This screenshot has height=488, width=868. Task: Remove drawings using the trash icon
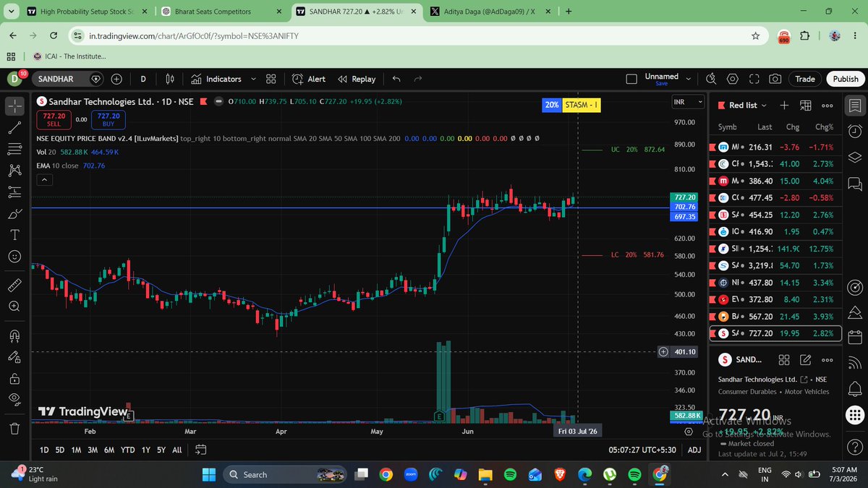point(14,428)
